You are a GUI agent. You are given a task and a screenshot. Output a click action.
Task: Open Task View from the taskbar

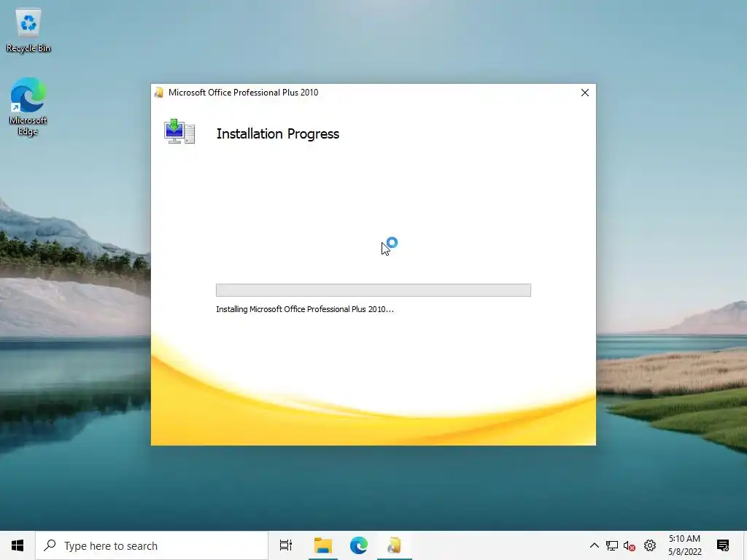[x=286, y=545]
